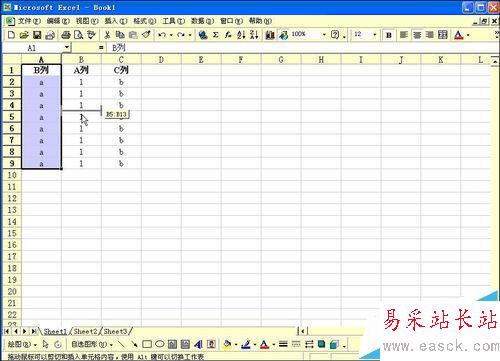
Task: Click the Format Painter brush icon
Action: pyautogui.click(x=146, y=35)
